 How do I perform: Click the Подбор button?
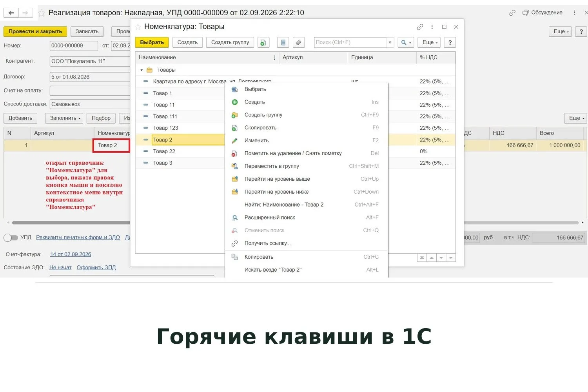(101, 118)
